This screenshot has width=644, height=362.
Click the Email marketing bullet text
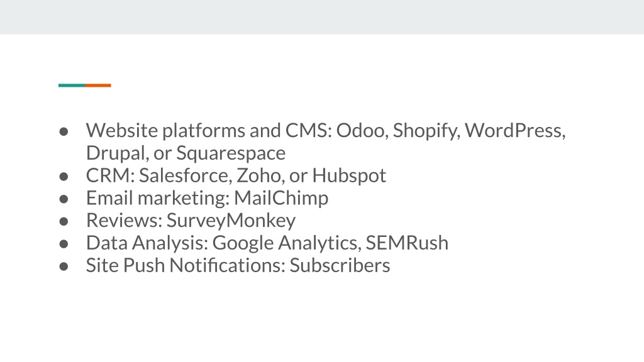pyautogui.click(x=207, y=198)
